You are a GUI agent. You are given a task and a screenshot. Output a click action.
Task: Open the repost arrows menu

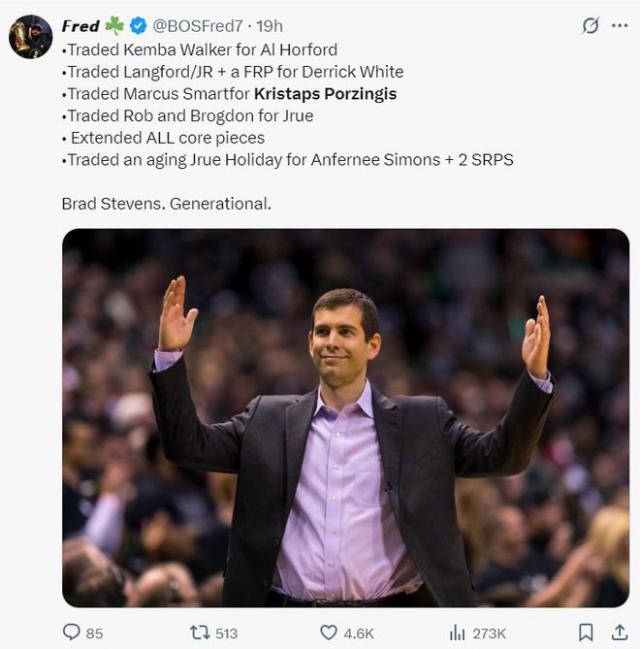pyautogui.click(x=200, y=632)
